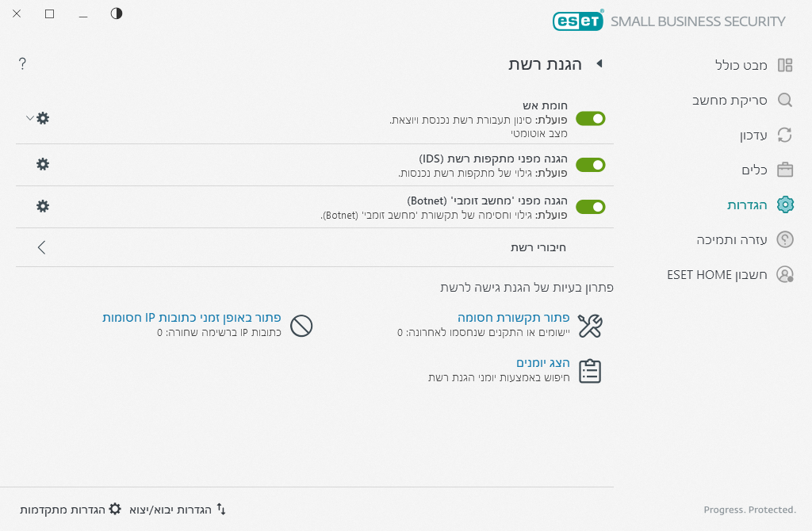Screen dimensions: 812x531
Task: Click the הצג יומנים link
Action: pos(543,363)
